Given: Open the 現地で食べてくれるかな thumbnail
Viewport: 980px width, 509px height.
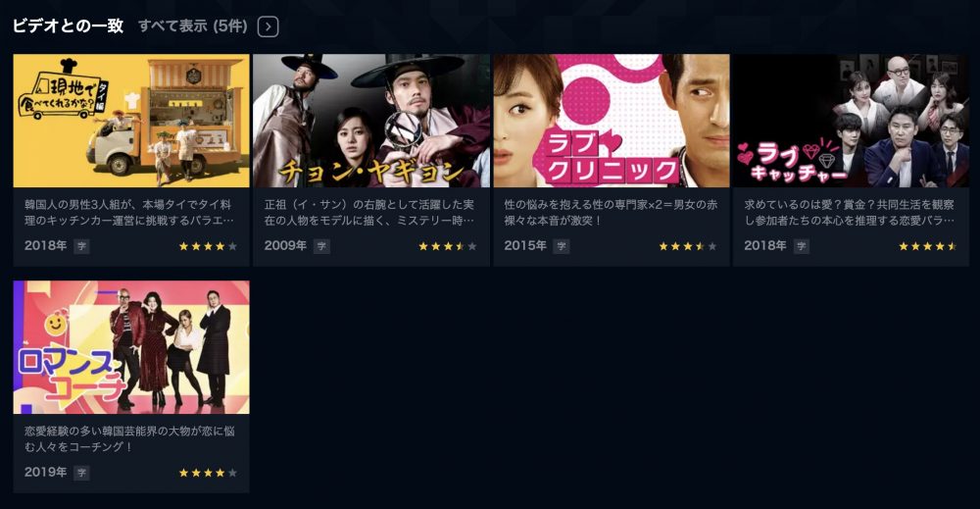Looking at the screenshot, I should click(131, 121).
